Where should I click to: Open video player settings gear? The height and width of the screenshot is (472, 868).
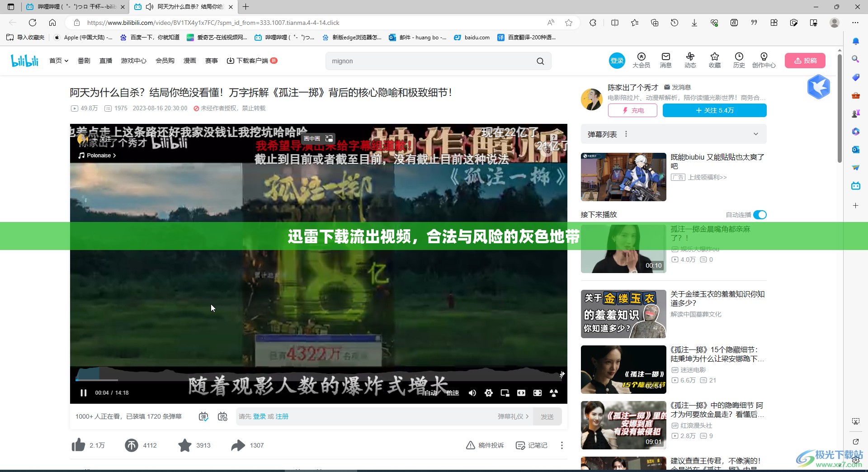coord(489,393)
